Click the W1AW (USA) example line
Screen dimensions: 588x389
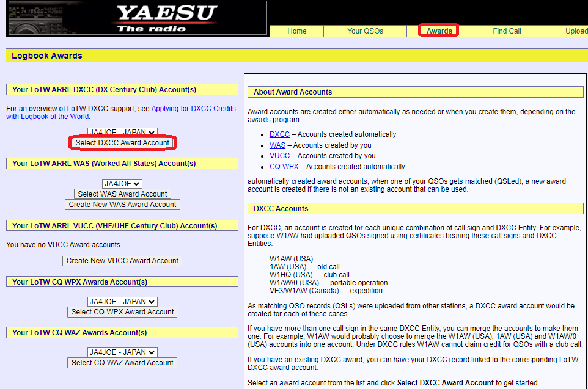pyautogui.click(x=291, y=258)
